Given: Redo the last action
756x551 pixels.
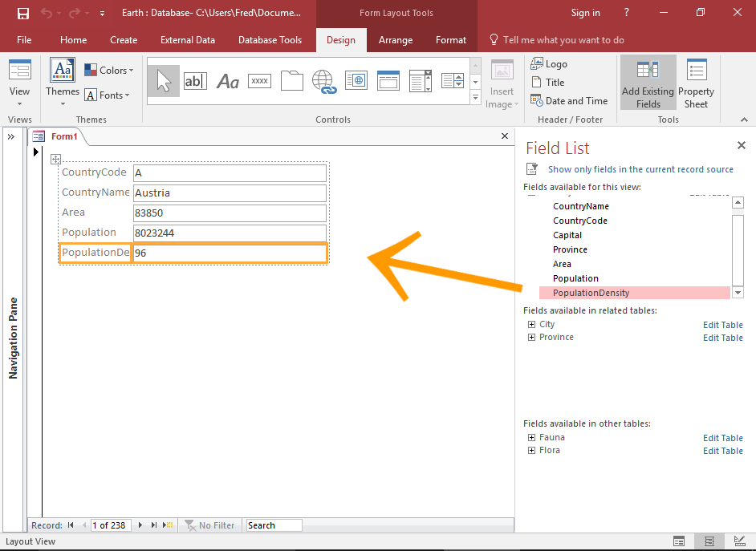Looking at the screenshot, I should (x=75, y=13).
